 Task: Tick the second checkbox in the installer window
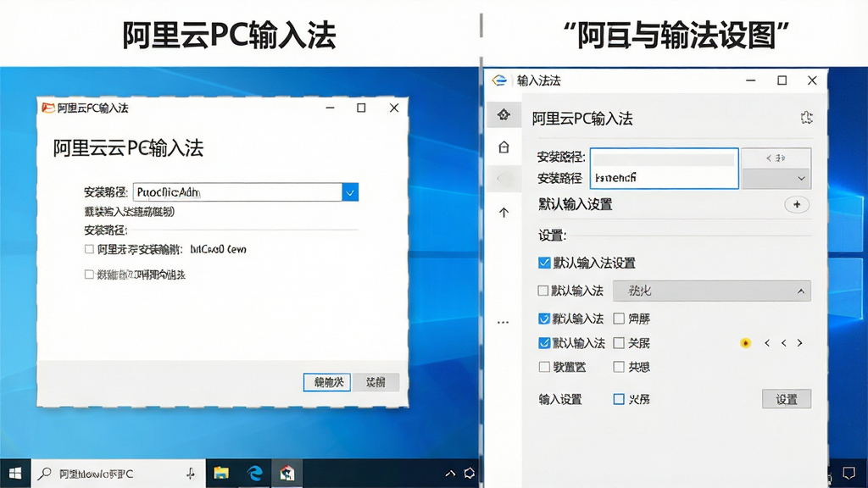point(89,274)
